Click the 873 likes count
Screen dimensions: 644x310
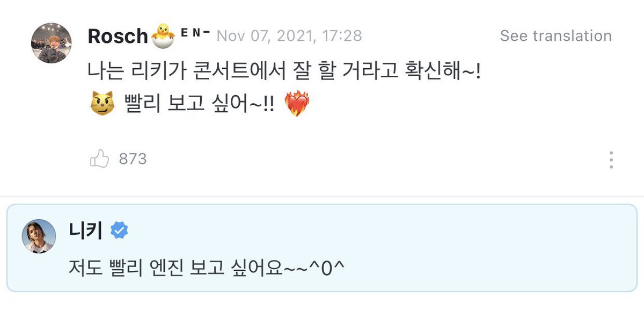[133, 159]
